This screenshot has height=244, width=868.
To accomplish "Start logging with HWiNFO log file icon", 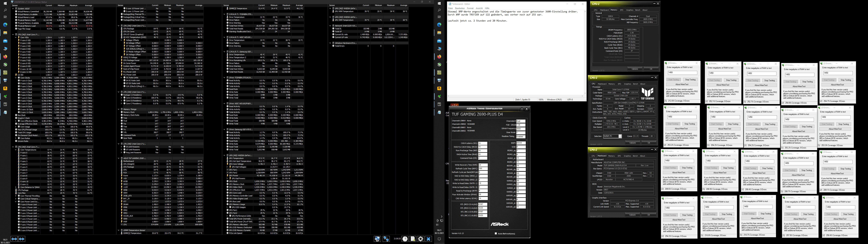I will tap(413, 239).
